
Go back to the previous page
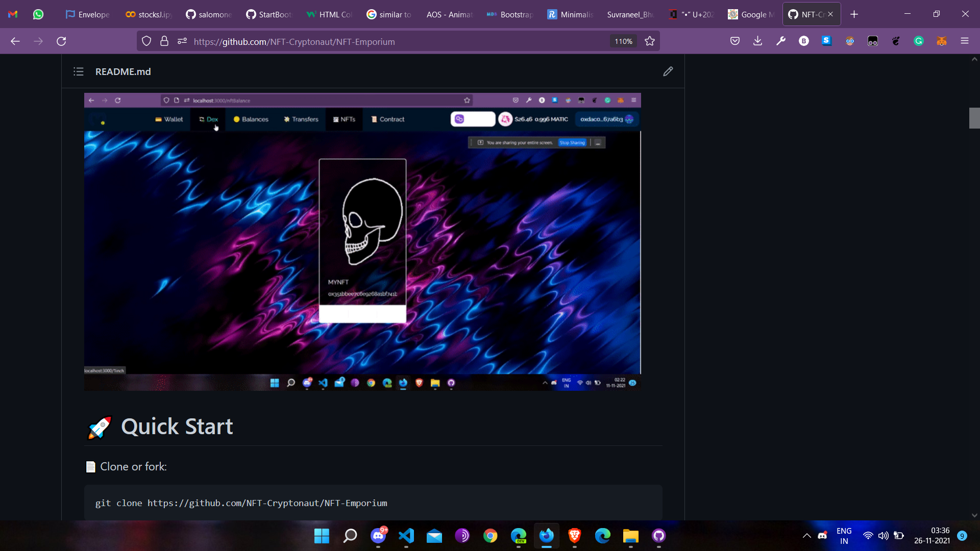click(15, 41)
